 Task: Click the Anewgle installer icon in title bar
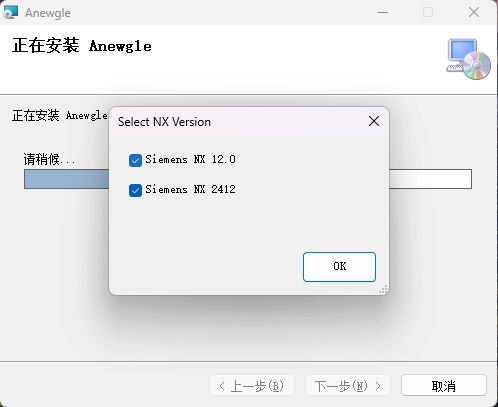[10, 13]
